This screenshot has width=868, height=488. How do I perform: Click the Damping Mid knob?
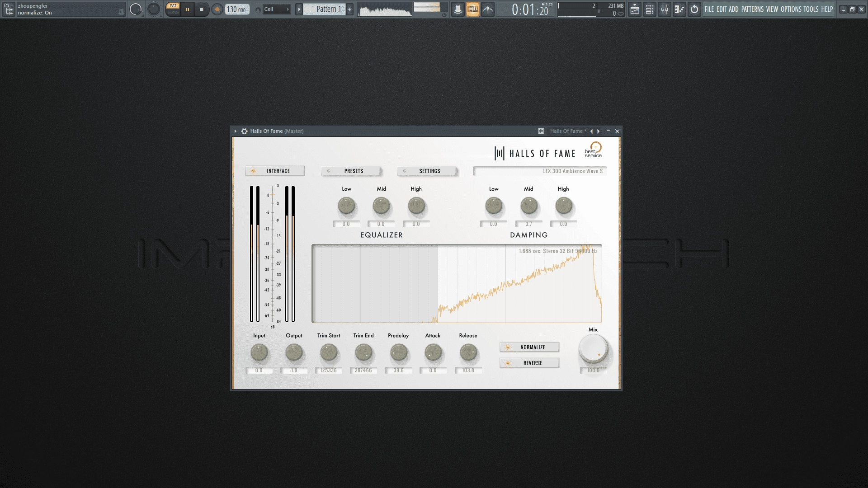coord(529,206)
